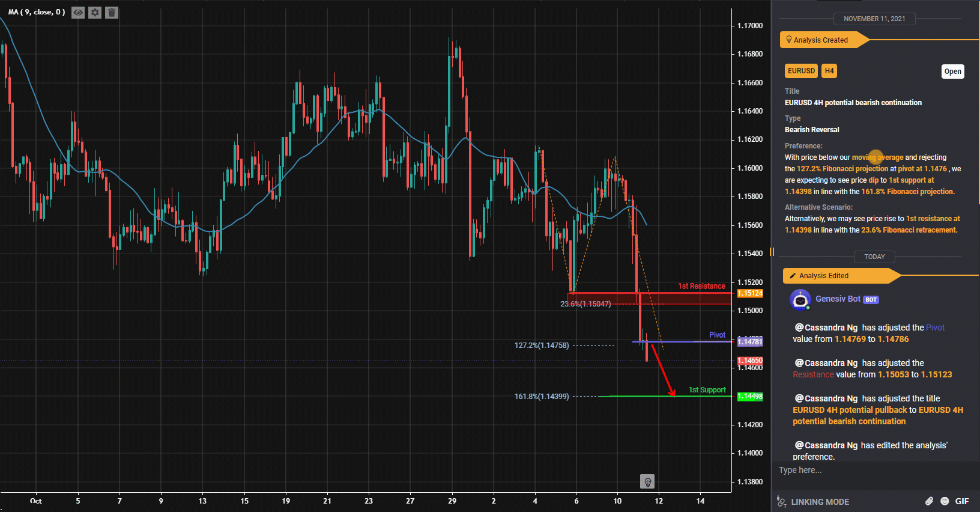This screenshot has width=980, height=512.
Task: Click the 161.8%(1.14399) Fibonacci label
Action: click(x=542, y=397)
